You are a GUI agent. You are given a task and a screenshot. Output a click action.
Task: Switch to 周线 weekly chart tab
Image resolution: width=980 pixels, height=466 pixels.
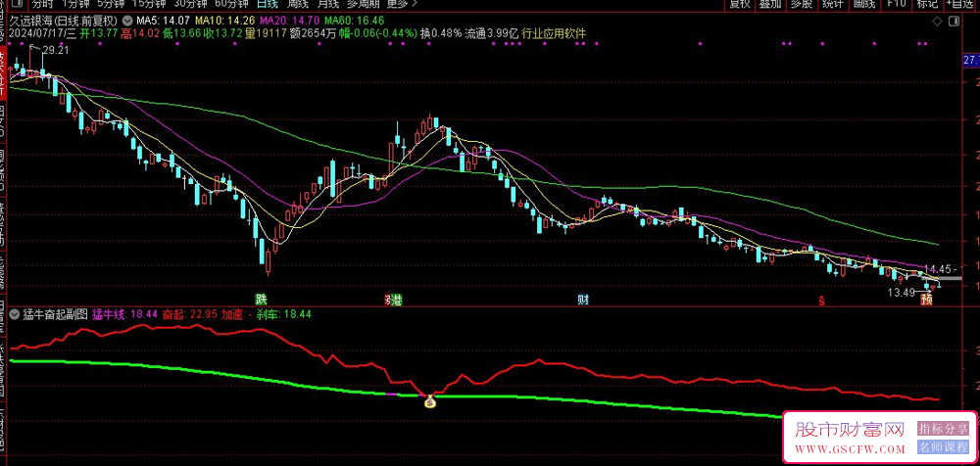click(298, 3)
